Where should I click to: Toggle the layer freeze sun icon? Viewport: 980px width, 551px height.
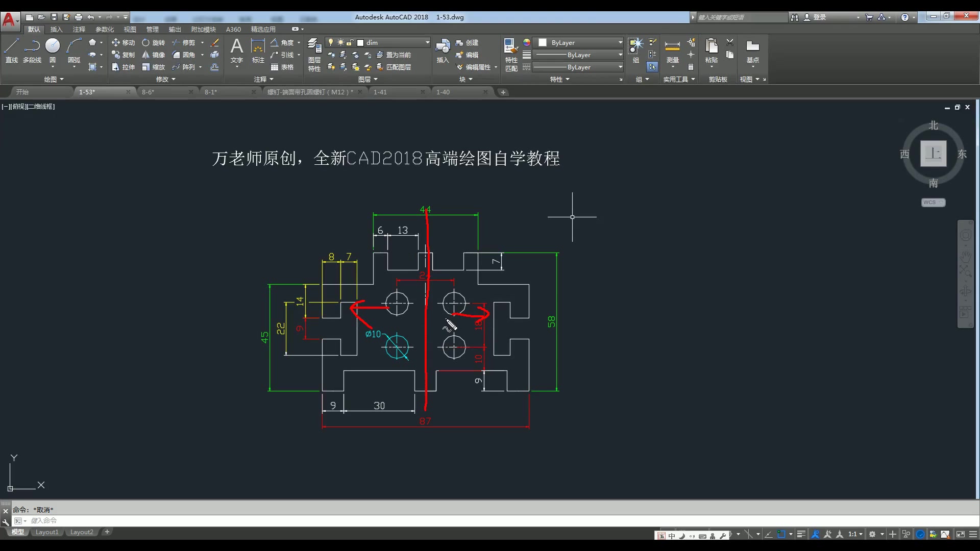pyautogui.click(x=340, y=43)
